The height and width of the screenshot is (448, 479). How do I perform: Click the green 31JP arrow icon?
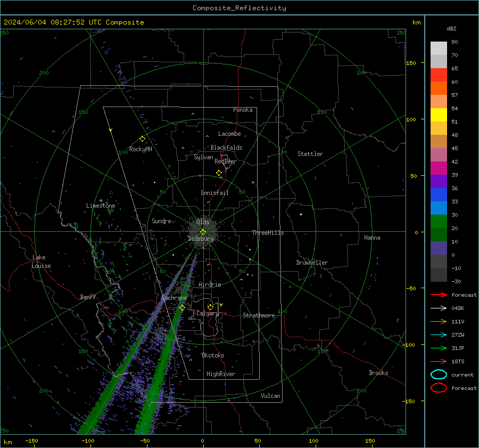(x=439, y=348)
